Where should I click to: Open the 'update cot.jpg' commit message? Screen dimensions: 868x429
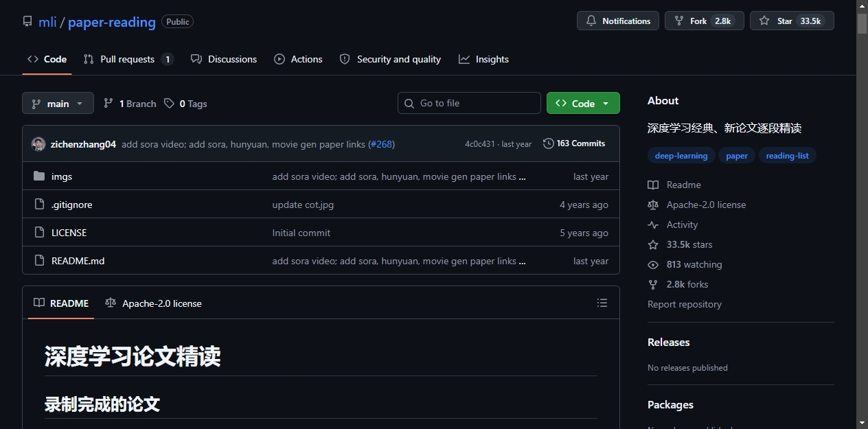pyautogui.click(x=303, y=205)
